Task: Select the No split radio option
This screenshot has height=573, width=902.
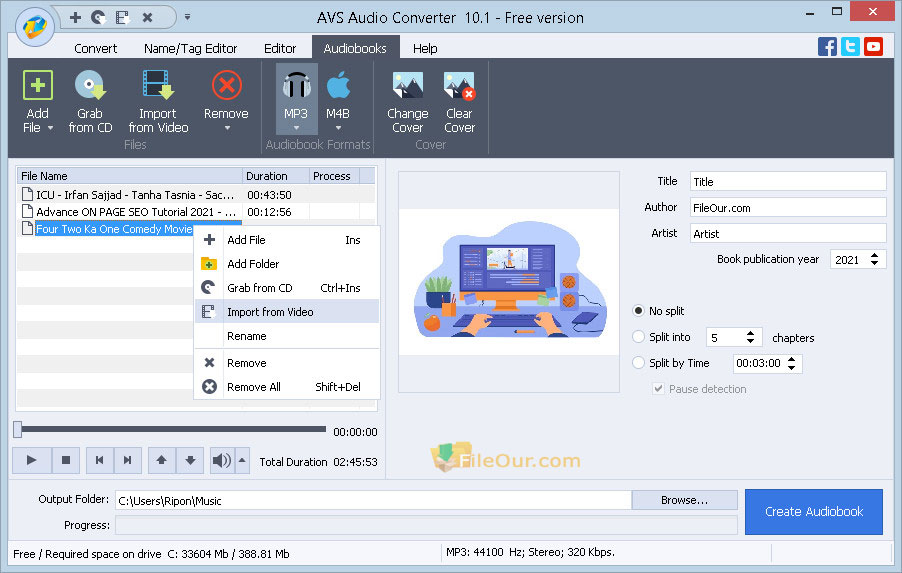Action: [x=638, y=311]
